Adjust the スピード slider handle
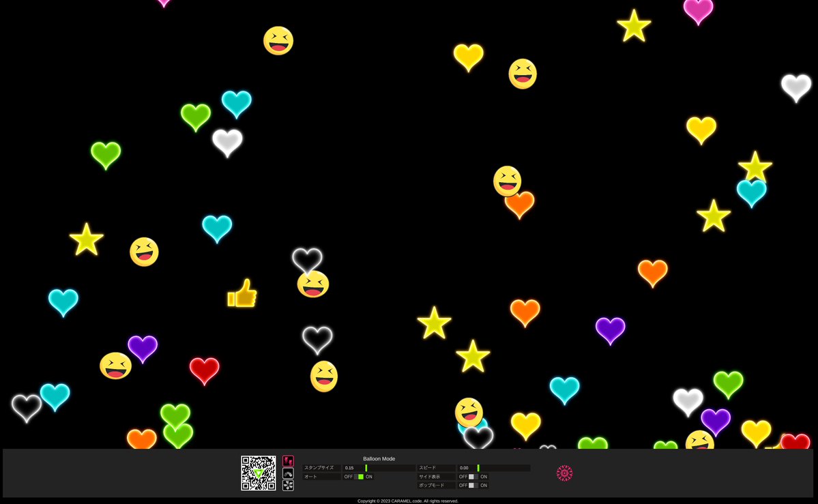The image size is (818, 504). [x=478, y=468]
